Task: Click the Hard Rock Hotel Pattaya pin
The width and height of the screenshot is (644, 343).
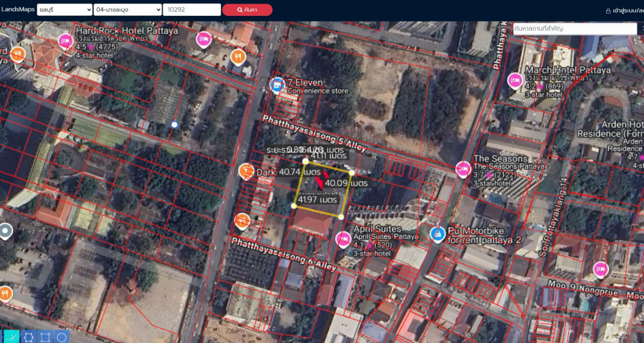Action: tap(66, 41)
